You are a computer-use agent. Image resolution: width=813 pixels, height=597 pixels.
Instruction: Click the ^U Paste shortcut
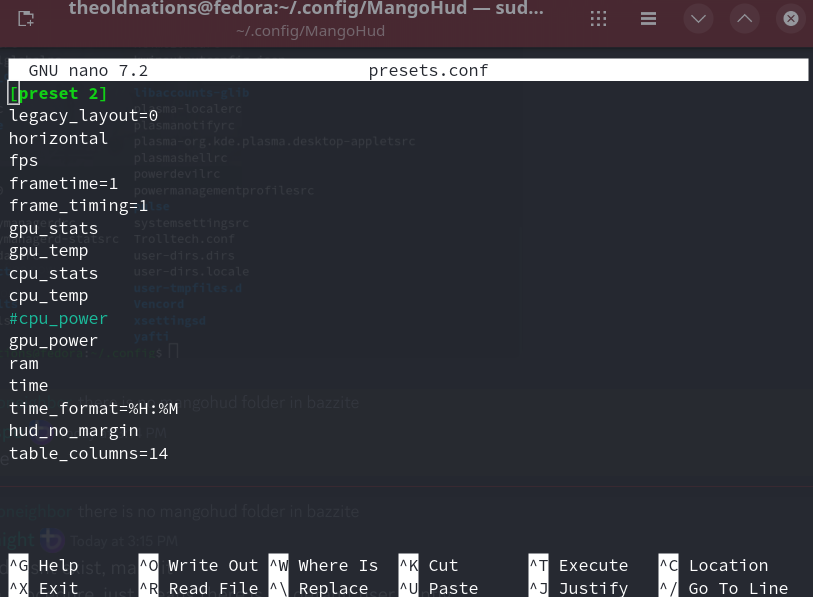[439, 588]
